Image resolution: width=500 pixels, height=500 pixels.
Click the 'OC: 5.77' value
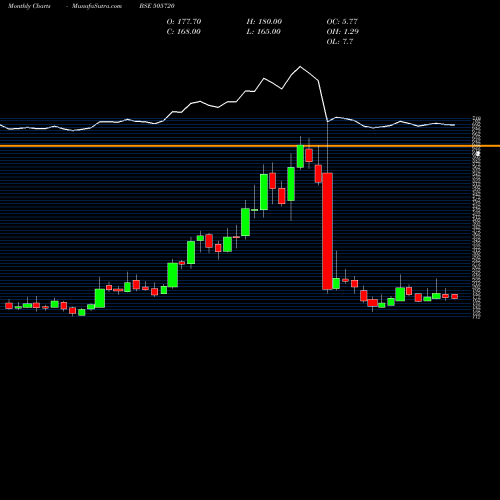(x=342, y=22)
